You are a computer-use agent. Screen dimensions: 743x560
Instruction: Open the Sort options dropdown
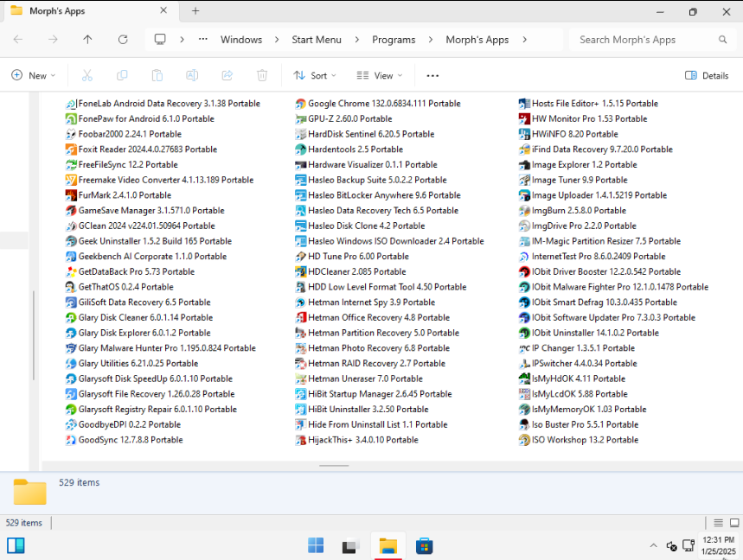click(x=315, y=76)
